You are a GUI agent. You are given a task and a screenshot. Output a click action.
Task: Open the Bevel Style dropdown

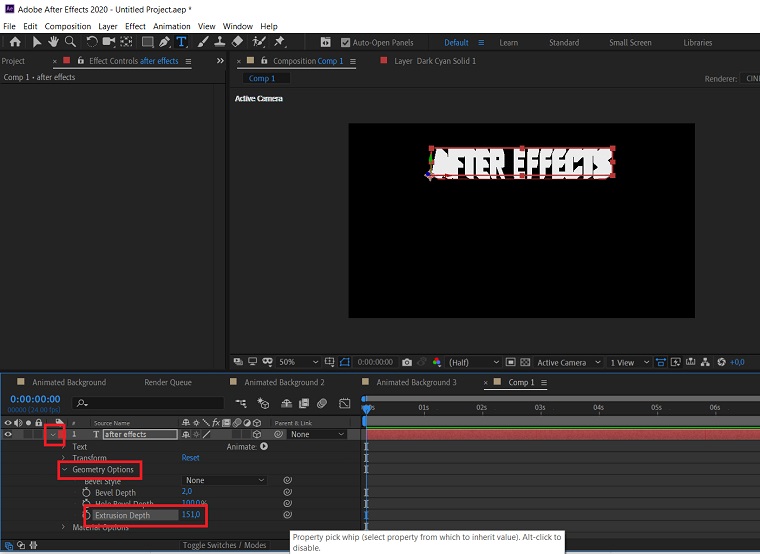(x=225, y=481)
